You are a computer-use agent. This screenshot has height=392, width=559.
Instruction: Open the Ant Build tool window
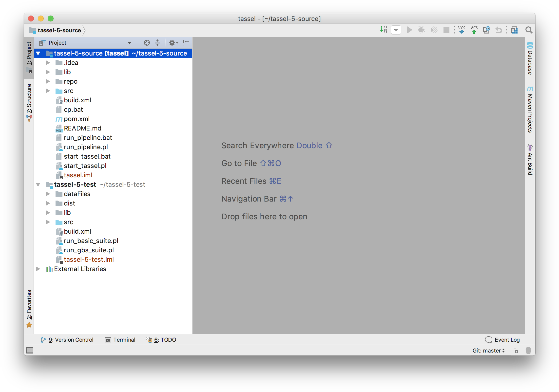pos(530,160)
